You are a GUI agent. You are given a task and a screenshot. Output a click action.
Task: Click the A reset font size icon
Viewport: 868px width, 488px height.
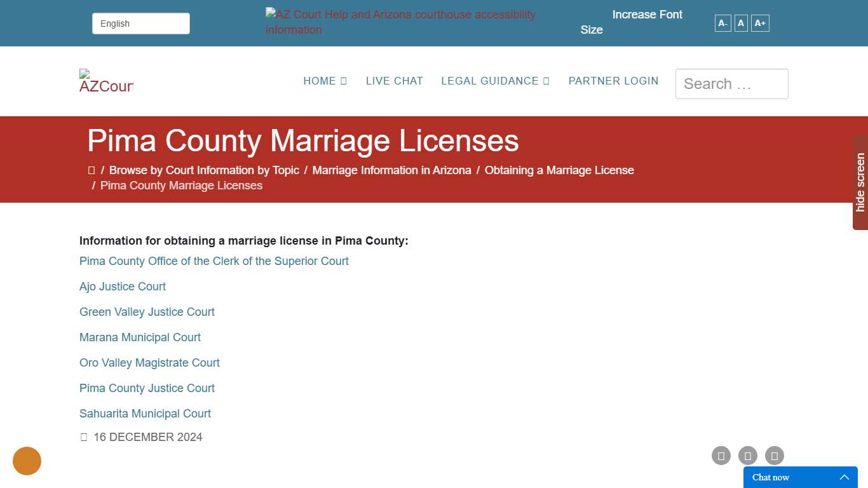[740, 23]
